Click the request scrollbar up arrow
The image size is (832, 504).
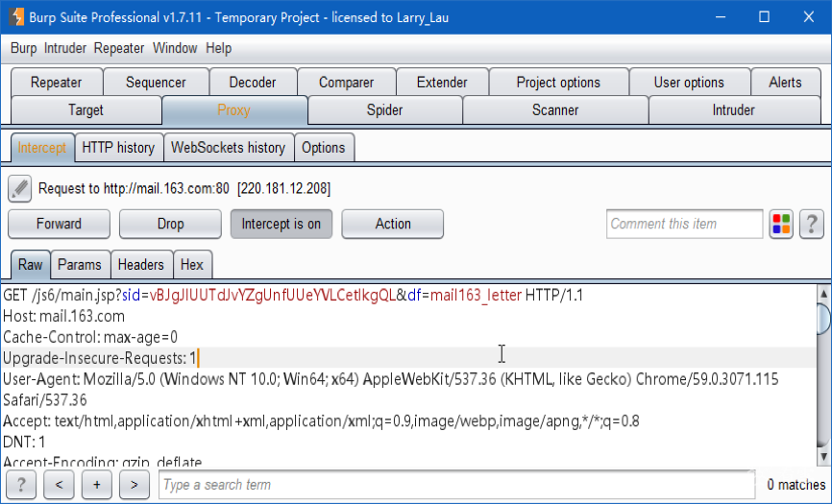pos(823,294)
